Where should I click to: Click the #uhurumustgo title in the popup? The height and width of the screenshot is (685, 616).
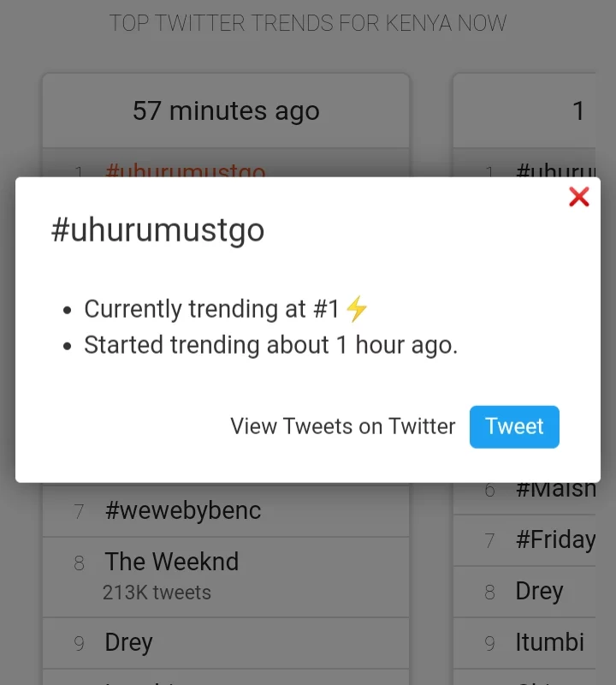158,231
